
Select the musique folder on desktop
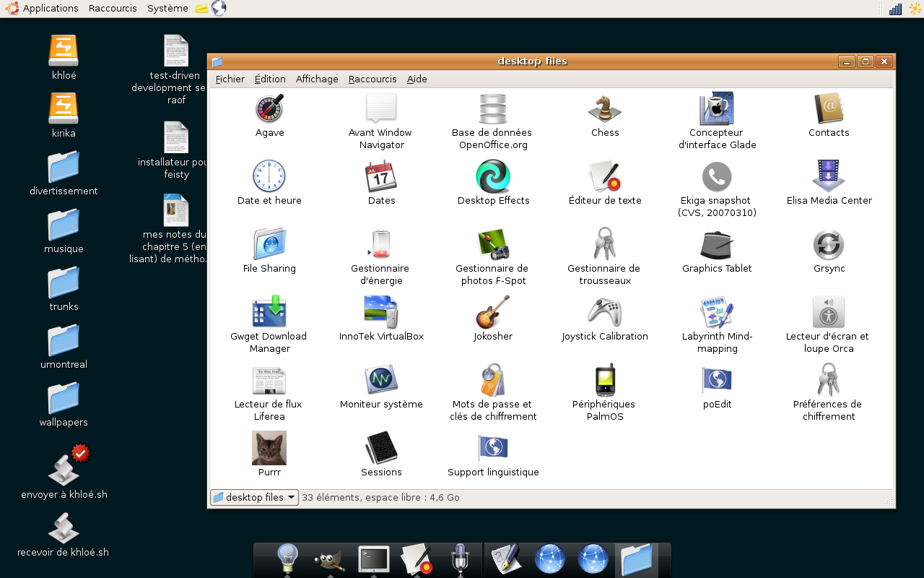pos(64,225)
